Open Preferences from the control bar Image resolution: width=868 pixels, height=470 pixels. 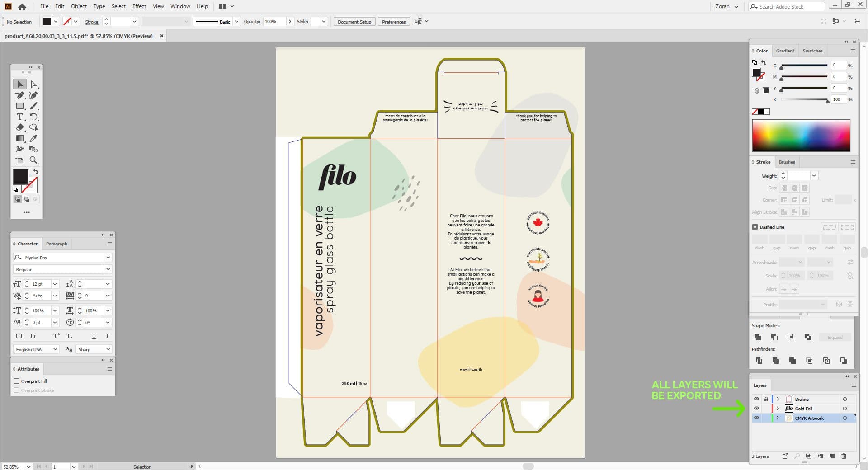click(x=393, y=21)
